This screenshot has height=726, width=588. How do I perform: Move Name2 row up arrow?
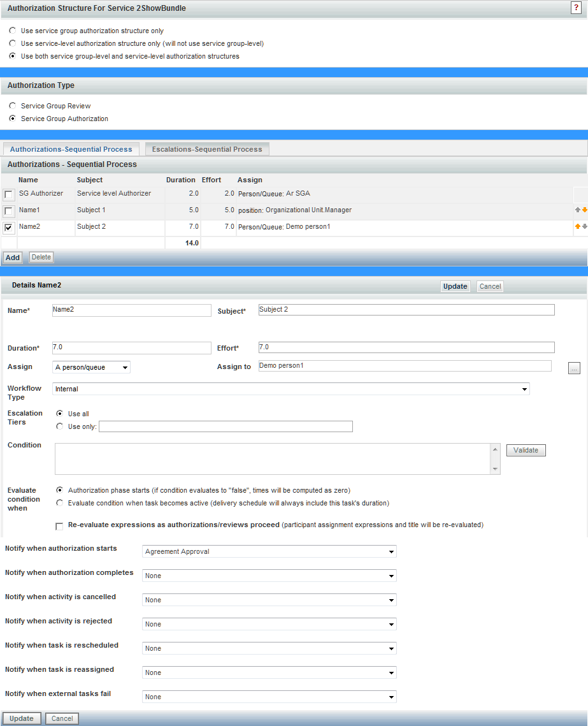(577, 226)
